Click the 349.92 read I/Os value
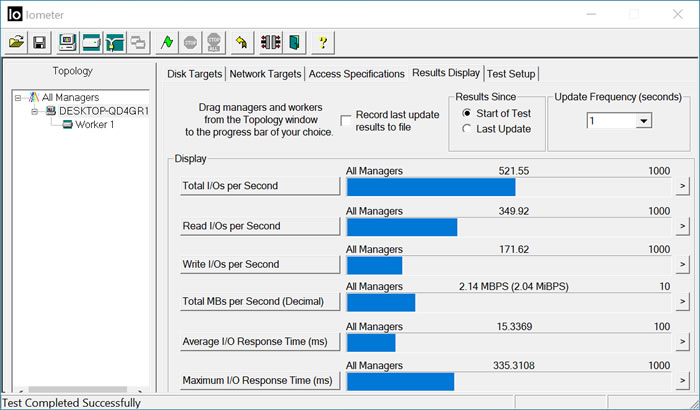 pos(513,211)
